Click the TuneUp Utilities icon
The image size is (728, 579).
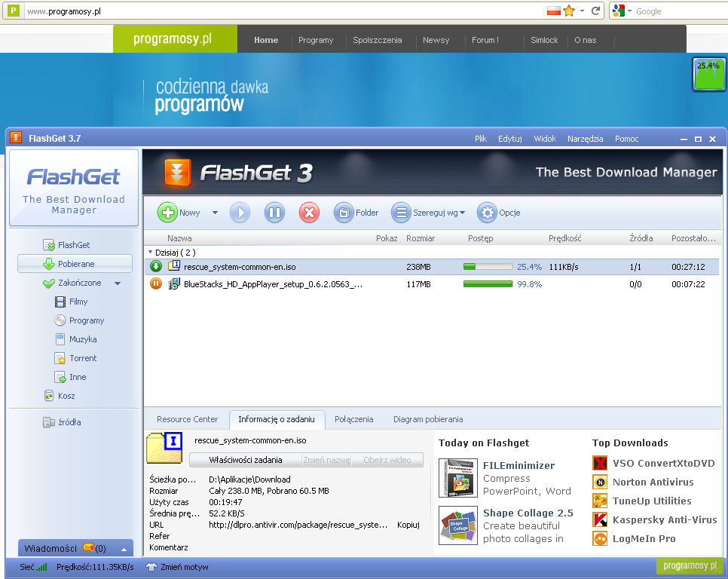pyautogui.click(x=600, y=501)
